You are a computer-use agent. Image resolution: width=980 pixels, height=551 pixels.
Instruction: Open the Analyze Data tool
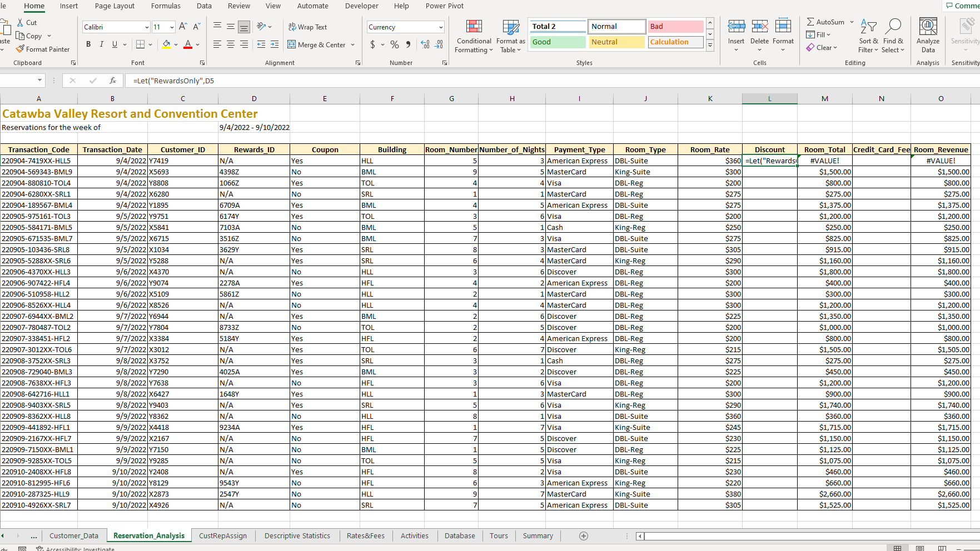point(927,34)
